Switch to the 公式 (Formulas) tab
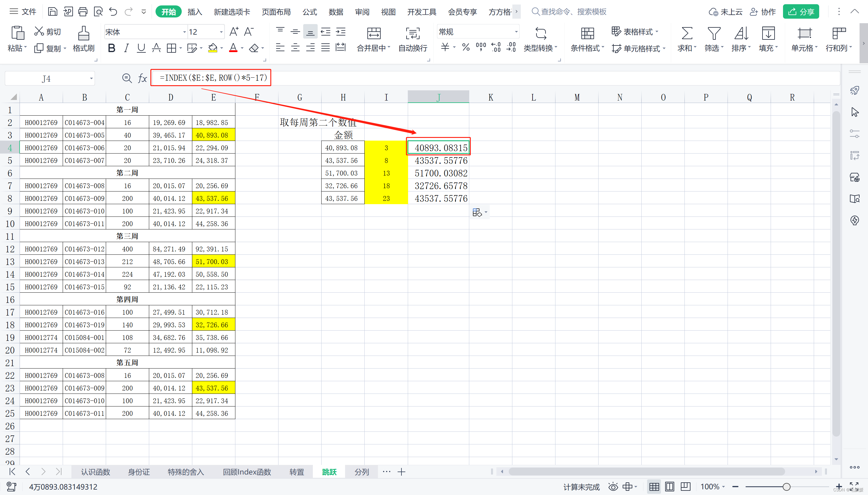This screenshot has width=868, height=495. pos(310,12)
